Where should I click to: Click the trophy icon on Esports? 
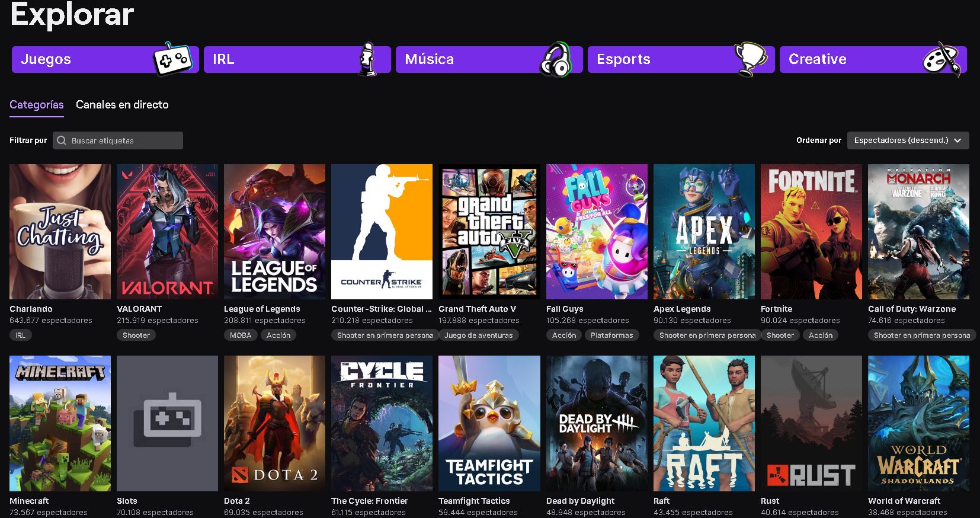pos(751,59)
